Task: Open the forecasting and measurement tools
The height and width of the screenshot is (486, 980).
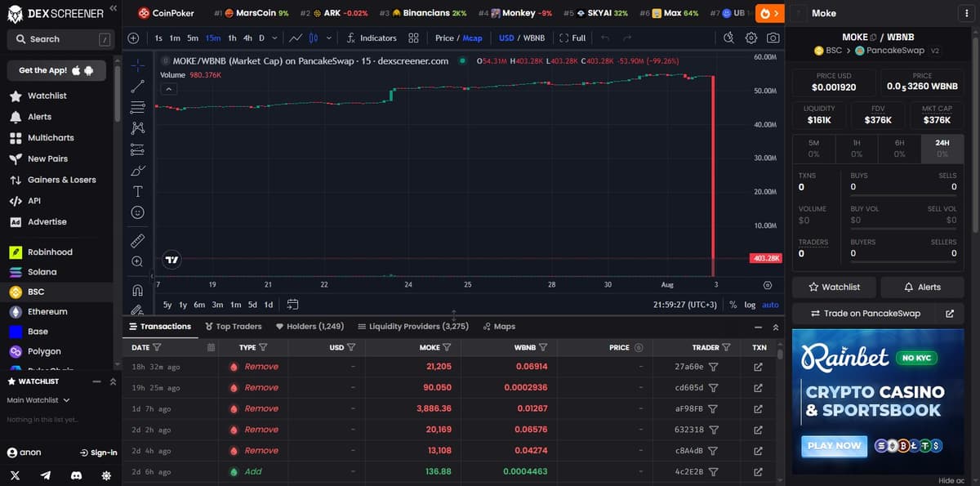Action: point(138,149)
